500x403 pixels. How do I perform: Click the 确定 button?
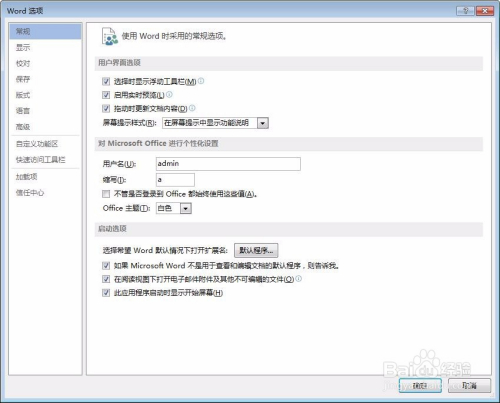click(x=420, y=386)
